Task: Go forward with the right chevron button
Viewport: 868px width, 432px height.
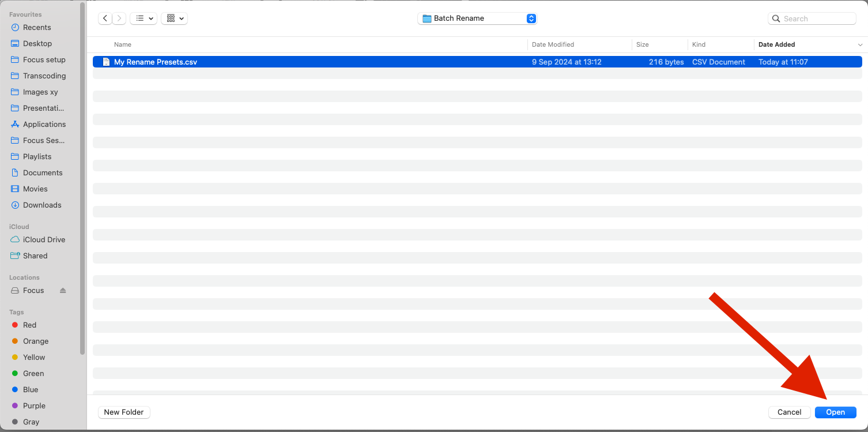Action: pyautogui.click(x=119, y=18)
